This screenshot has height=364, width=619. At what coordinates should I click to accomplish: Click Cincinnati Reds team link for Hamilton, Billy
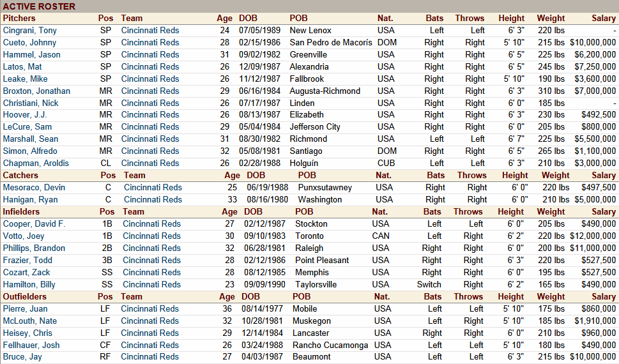[x=151, y=285]
